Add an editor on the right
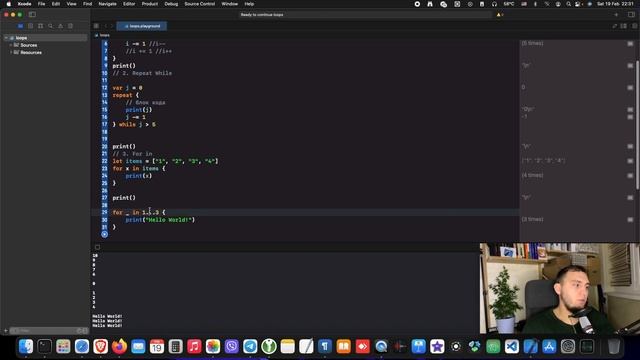 pyautogui.click(x=634, y=26)
